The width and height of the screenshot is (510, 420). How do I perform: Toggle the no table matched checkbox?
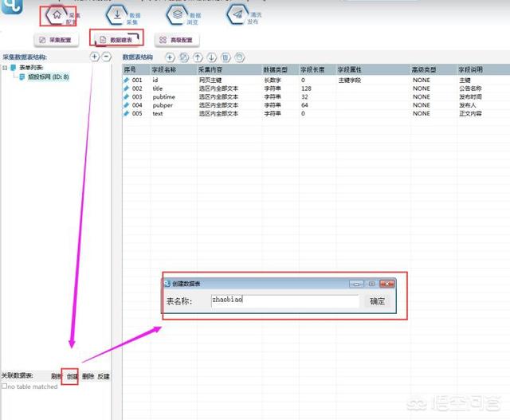pyautogui.click(x=4, y=387)
